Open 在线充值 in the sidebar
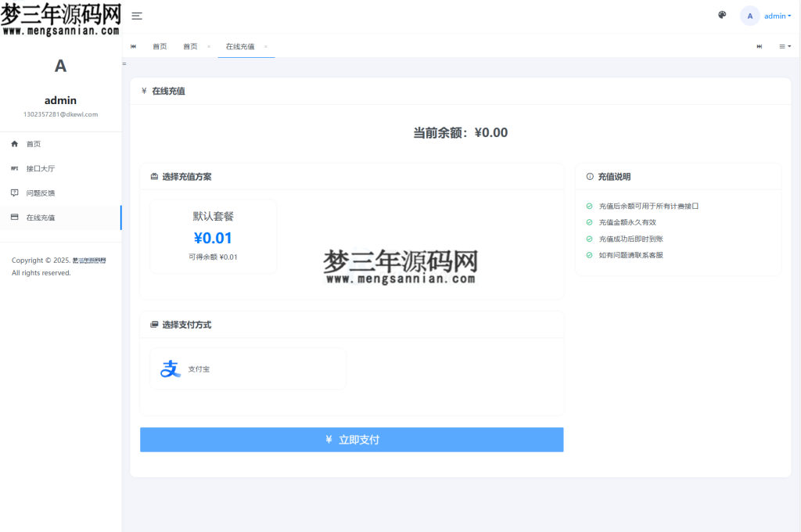The height and width of the screenshot is (532, 801). pyautogui.click(x=61, y=217)
